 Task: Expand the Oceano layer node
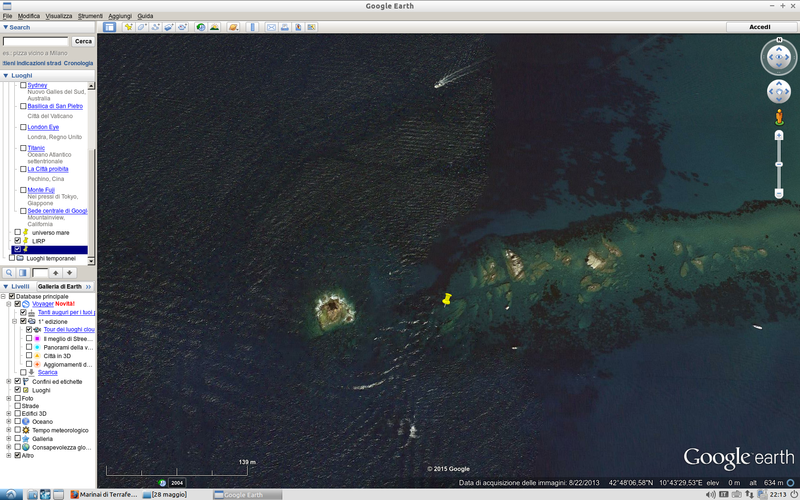coord(9,422)
